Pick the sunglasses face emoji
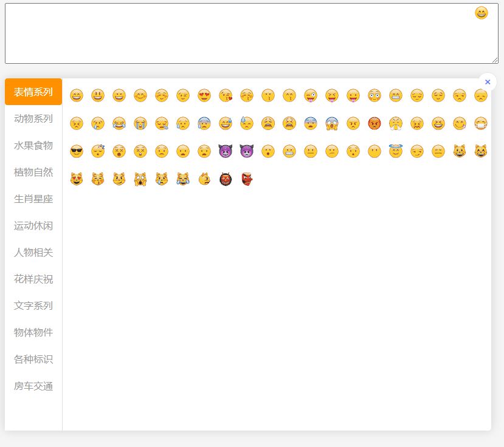 pos(77,151)
